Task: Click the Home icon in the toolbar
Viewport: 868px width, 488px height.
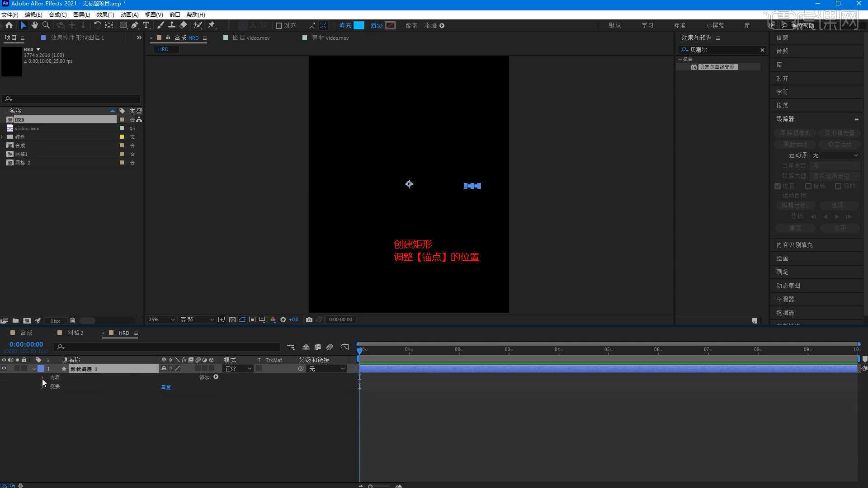Action: [9, 25]
